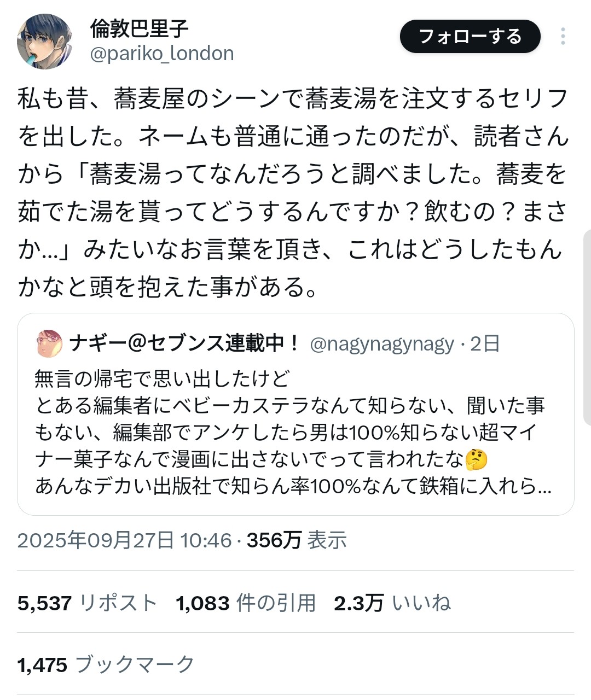Screen dimensions: 591x700
Task: Click the main tweet text about 蕎麦湯
Action: coord(293,192)
